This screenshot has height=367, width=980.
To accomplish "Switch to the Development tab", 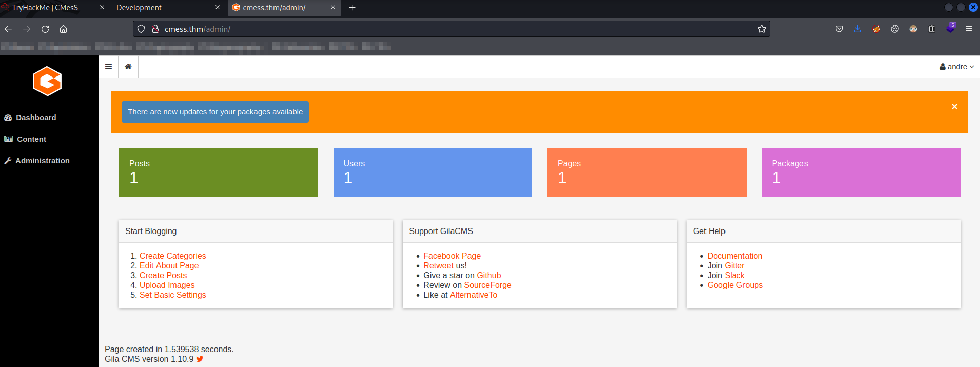I will pyautogui.click(x=168, y=8).
